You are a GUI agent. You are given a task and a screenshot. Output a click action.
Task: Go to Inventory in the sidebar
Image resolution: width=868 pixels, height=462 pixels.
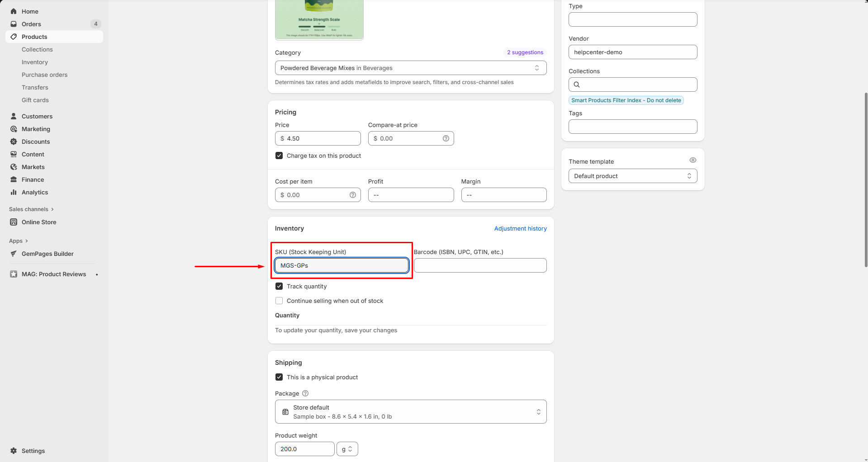[35, 62]
